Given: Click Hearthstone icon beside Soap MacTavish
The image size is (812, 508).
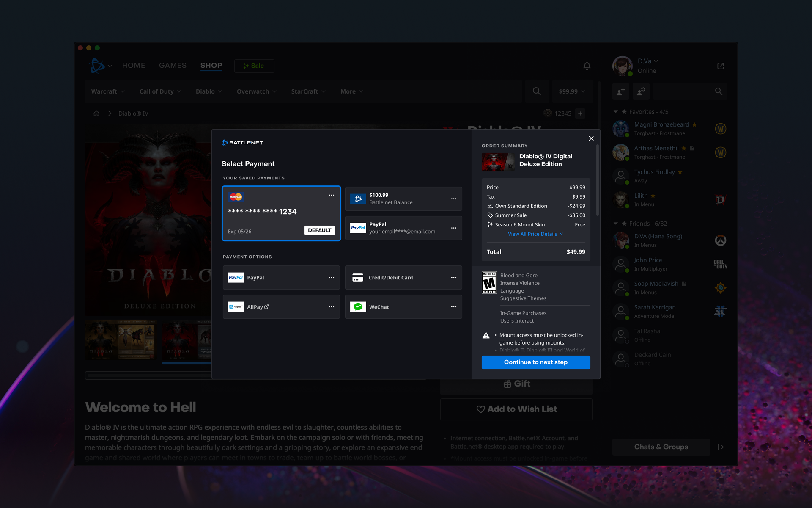Looking at the screenshot, I should [721, 288].
